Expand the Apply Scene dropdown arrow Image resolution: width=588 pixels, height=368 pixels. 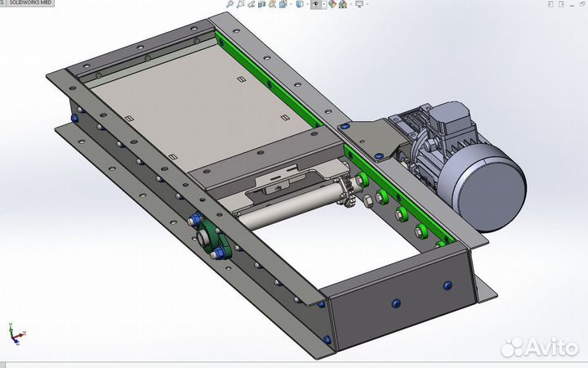pos(350,4)
